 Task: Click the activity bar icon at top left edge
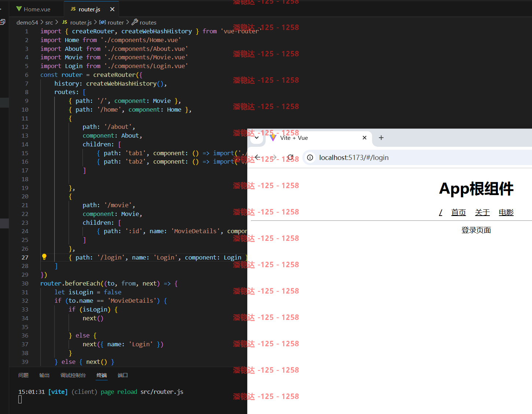pos(3,22)
